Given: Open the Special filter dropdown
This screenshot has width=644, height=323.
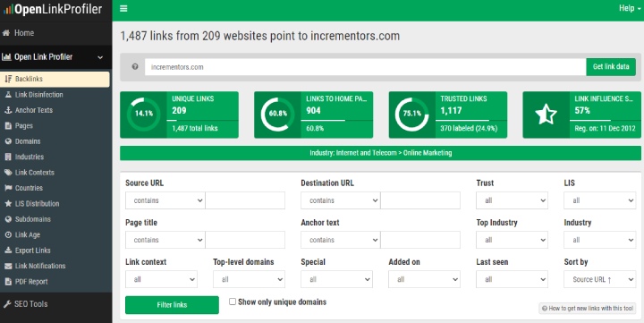Looking at the screenshot, I should pyautogui.click(x=337, y=279).
